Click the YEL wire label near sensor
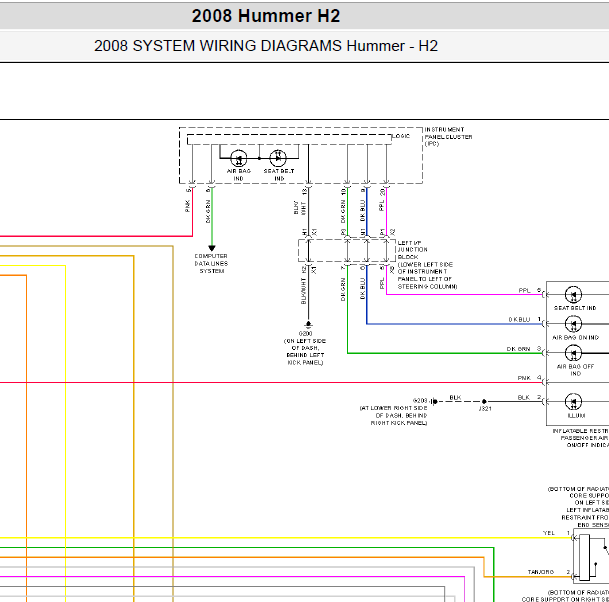Screen dimensions: 609x602 547,533
